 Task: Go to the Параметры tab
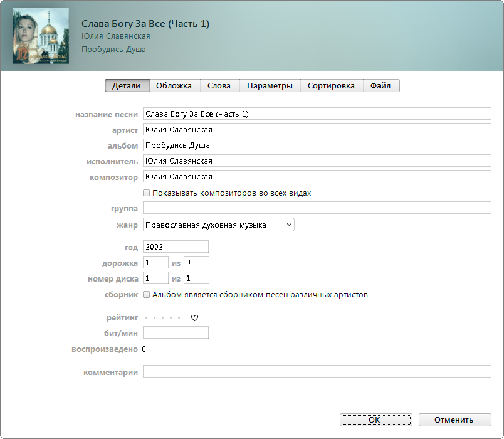pyautogui.click(x=270, y=86)
